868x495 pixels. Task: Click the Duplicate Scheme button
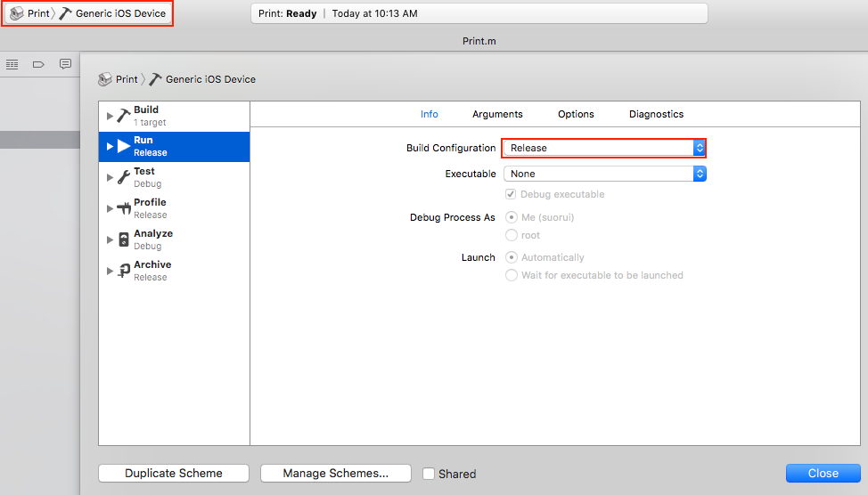(174, 474)
